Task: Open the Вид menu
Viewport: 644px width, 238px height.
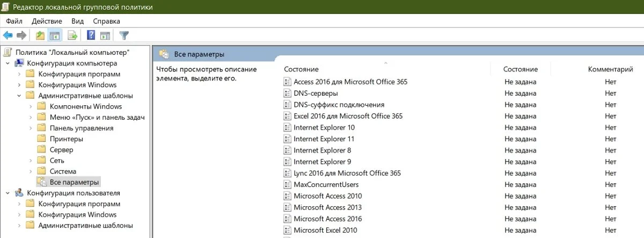Action: coord(78,21)
